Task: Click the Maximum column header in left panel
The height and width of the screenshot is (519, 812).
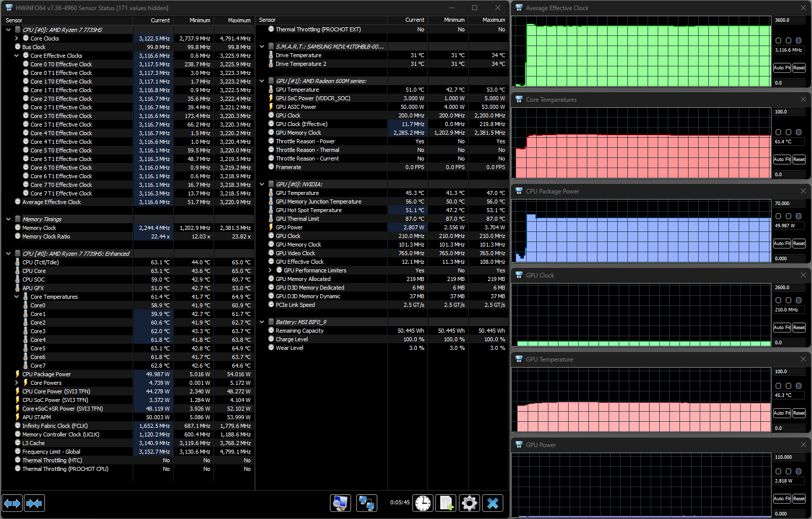Action: click(239, 20)
